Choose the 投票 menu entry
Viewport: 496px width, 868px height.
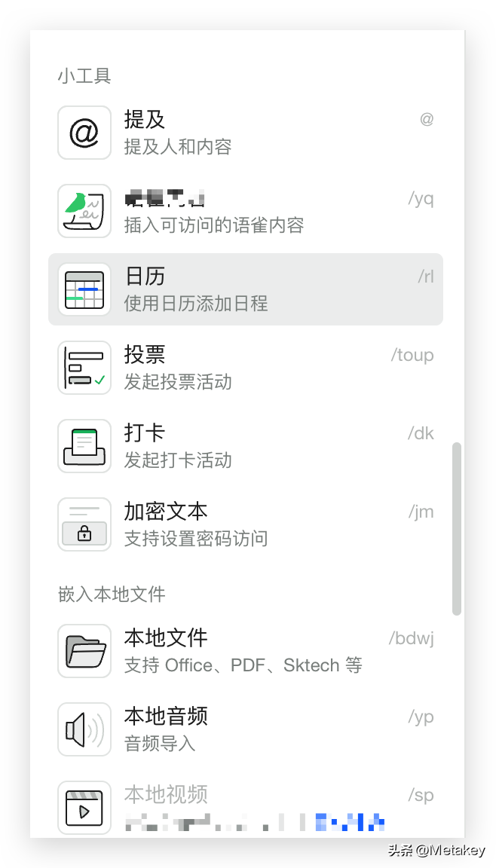tap(145, 355)
